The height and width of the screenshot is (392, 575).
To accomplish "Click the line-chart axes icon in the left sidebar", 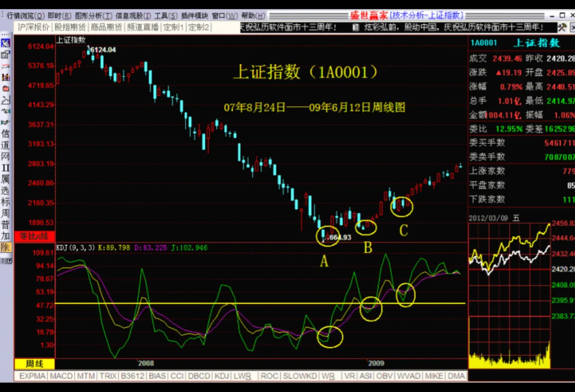I will tap(5, 100).
